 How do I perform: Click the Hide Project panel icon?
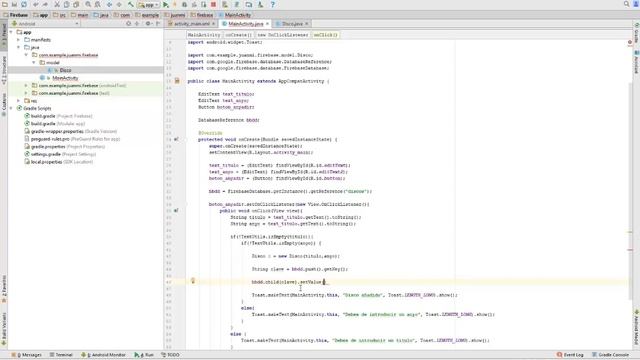(x=158, y=24)
